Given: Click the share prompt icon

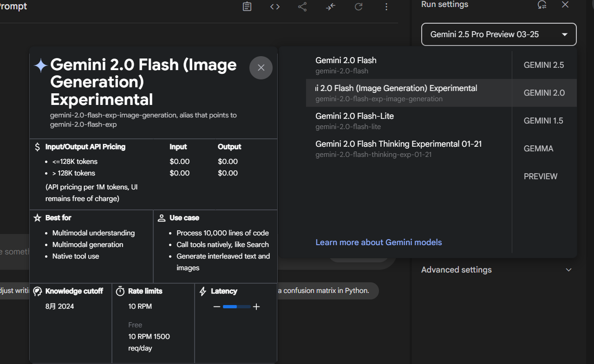Looking at the screenshot, I should (302, 6).
